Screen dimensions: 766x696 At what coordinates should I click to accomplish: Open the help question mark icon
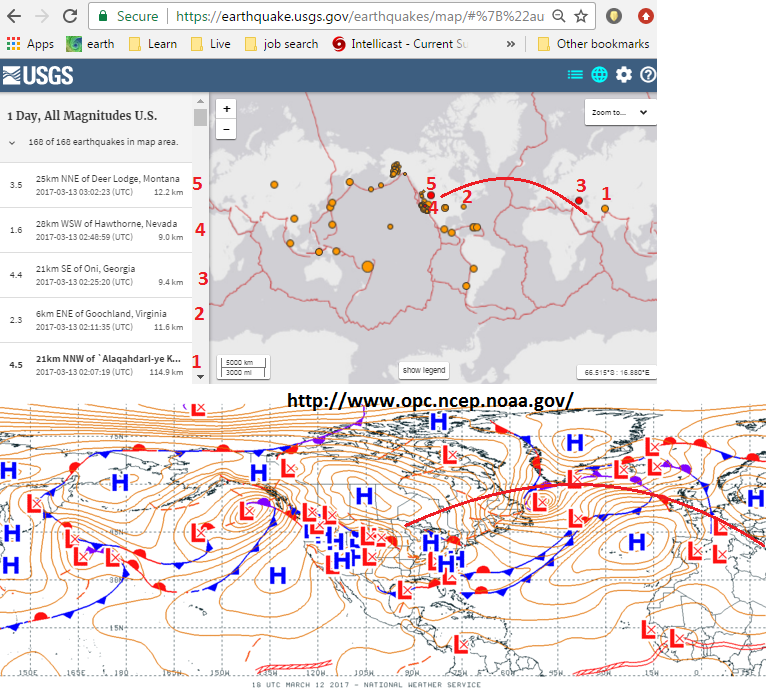pos(648,75)
